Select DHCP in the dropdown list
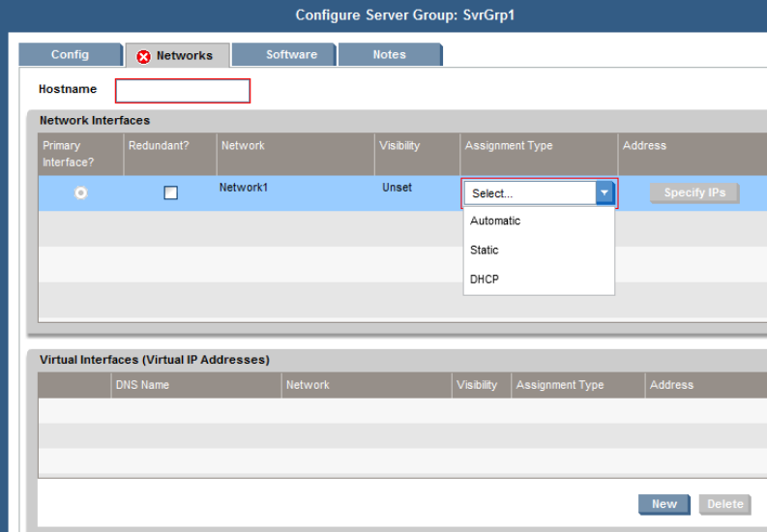The height and width of the screenshot is (532, 767). click(485, 280)
